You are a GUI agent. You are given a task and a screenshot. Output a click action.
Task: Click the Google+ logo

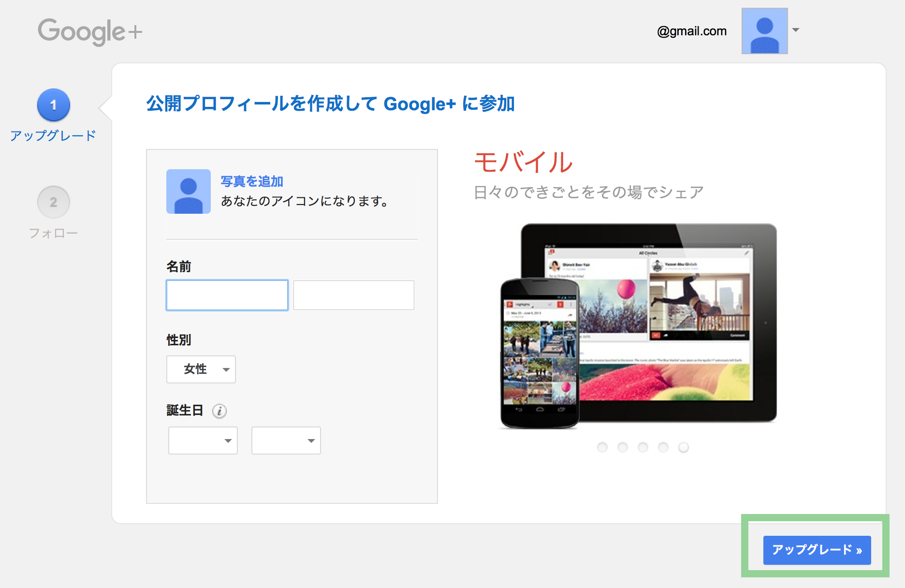point(90,31)
